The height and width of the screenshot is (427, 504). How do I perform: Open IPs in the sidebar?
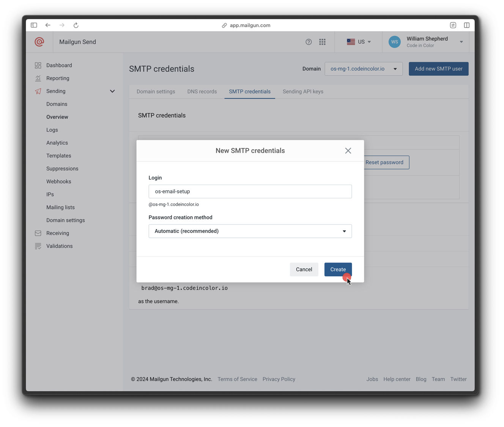(50, 195)
